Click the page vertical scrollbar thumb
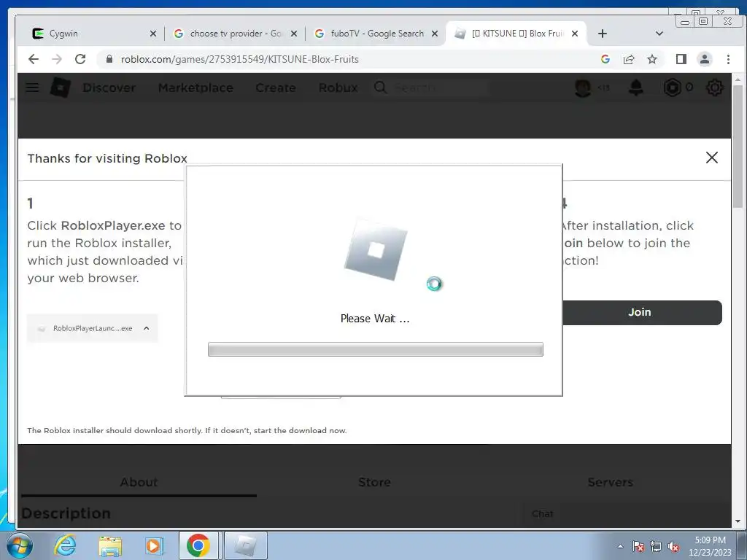 tap(738, 146)
